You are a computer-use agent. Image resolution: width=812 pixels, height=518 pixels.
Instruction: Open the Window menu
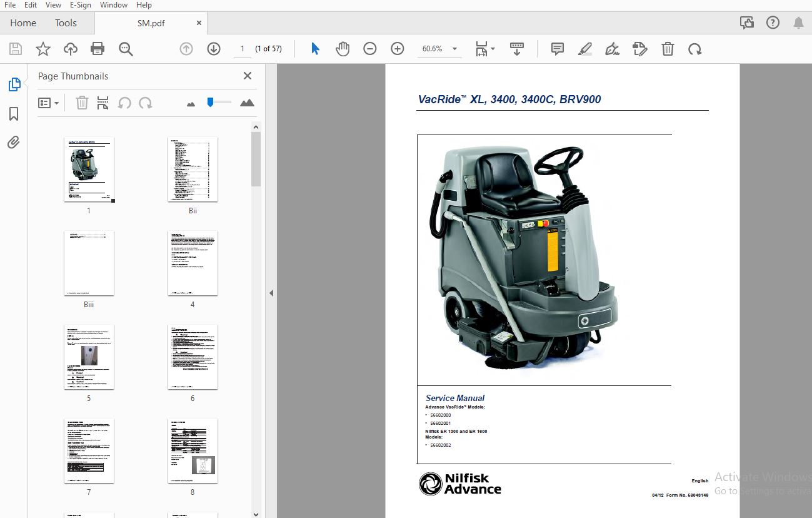pyautogui.click(x=113, y=5)
